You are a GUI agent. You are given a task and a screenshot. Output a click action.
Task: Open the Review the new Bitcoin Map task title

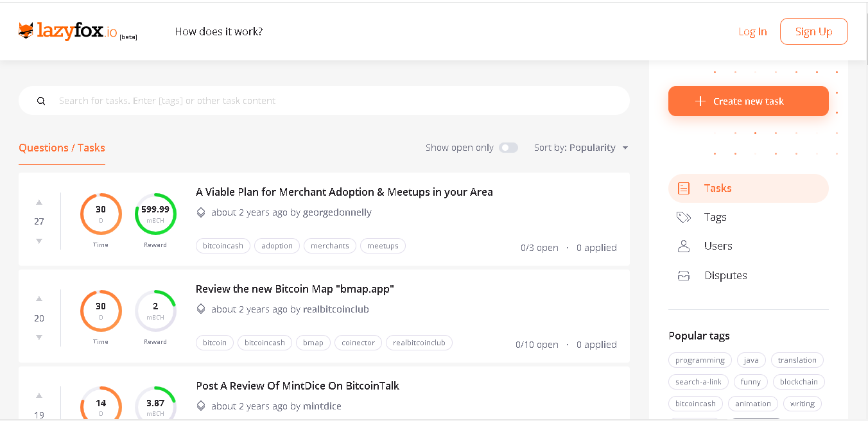(295, 289)
